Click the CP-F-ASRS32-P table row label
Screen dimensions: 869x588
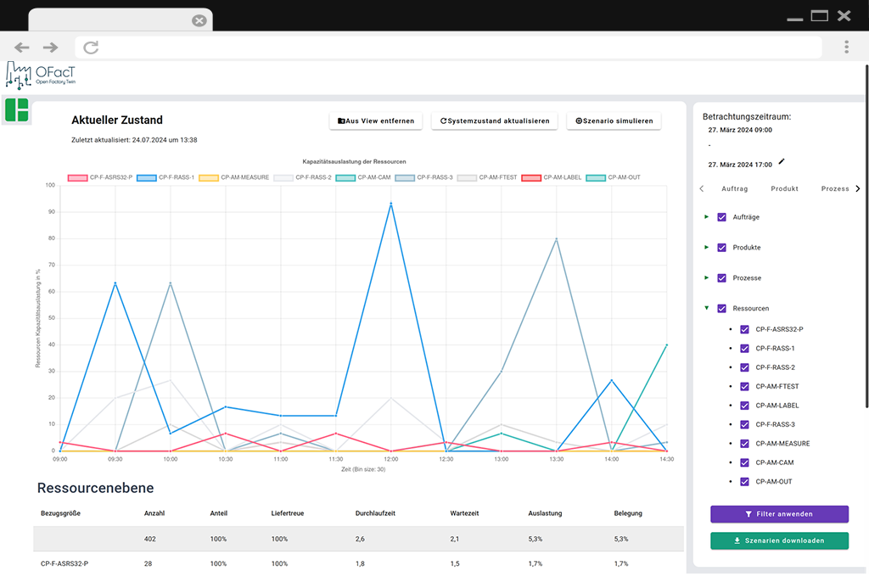click(x=64, y=563)
